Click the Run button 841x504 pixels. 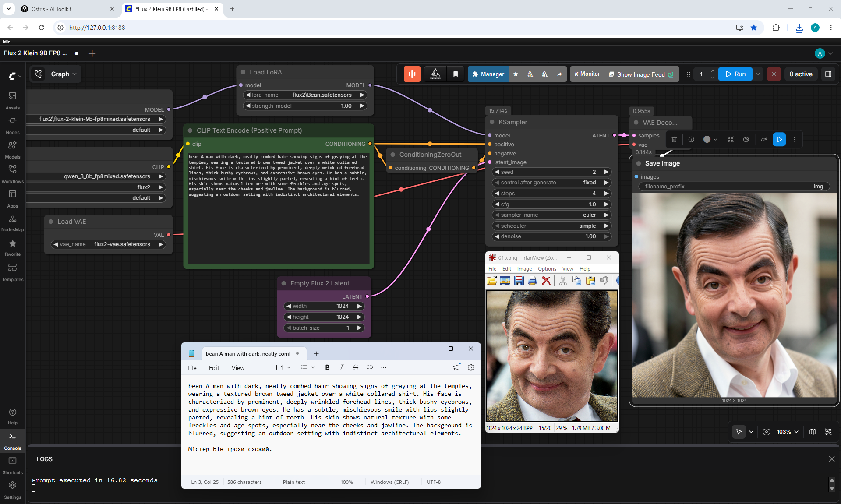735,74
